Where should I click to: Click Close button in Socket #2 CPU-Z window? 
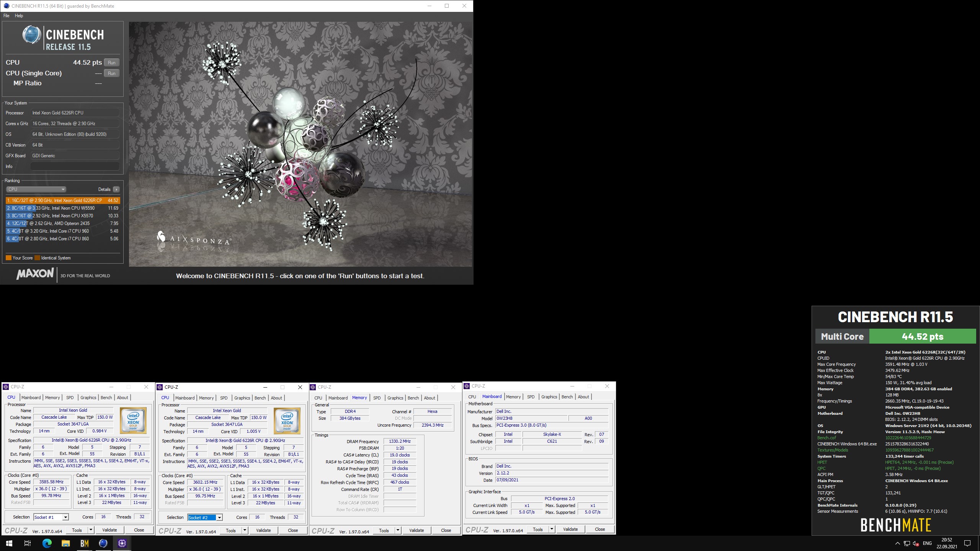pos(293,530)
